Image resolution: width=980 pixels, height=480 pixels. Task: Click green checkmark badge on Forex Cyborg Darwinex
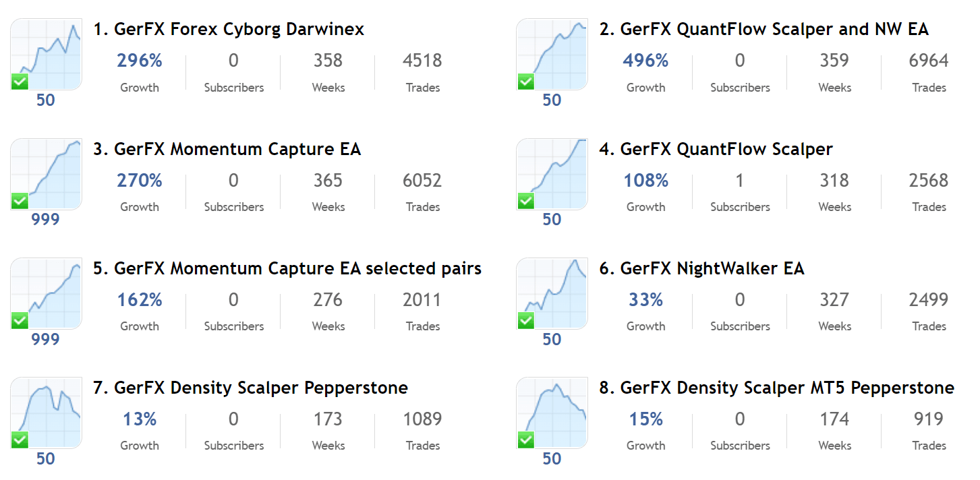point(20,82)
